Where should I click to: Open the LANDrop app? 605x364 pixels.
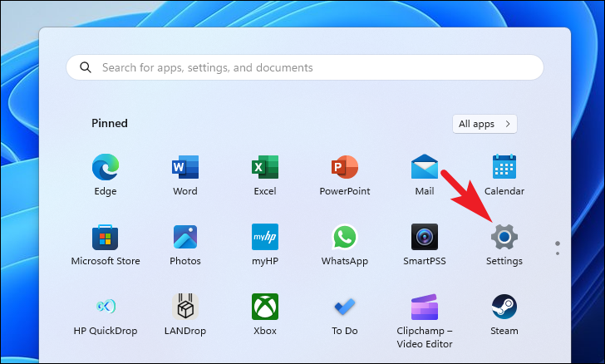point(185,307)
